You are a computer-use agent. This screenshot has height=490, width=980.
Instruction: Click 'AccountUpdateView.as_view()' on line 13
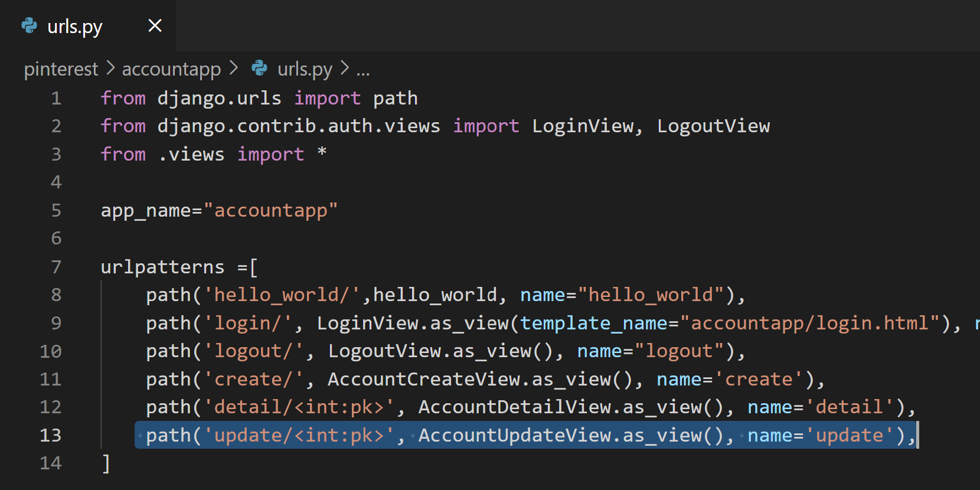[x=571, y=435]
